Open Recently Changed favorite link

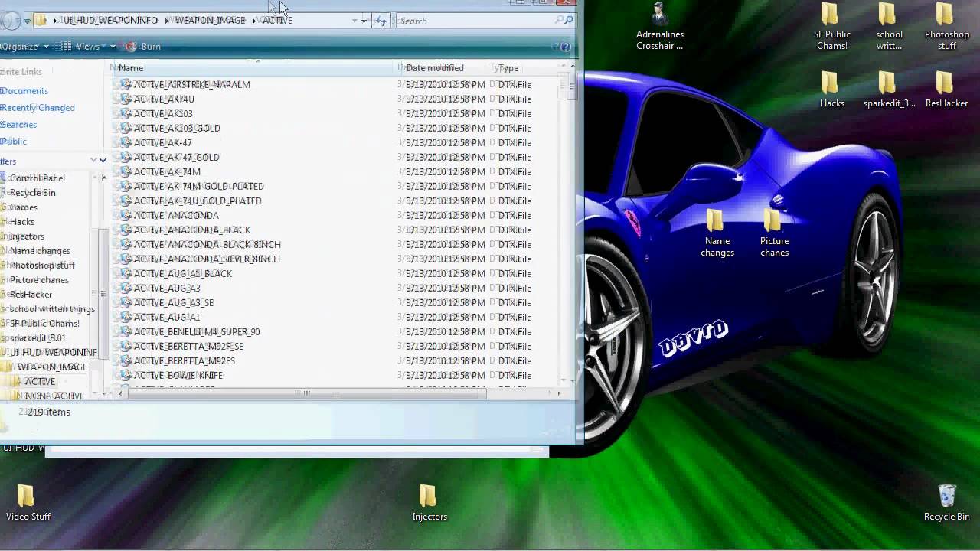click(38, 108)
